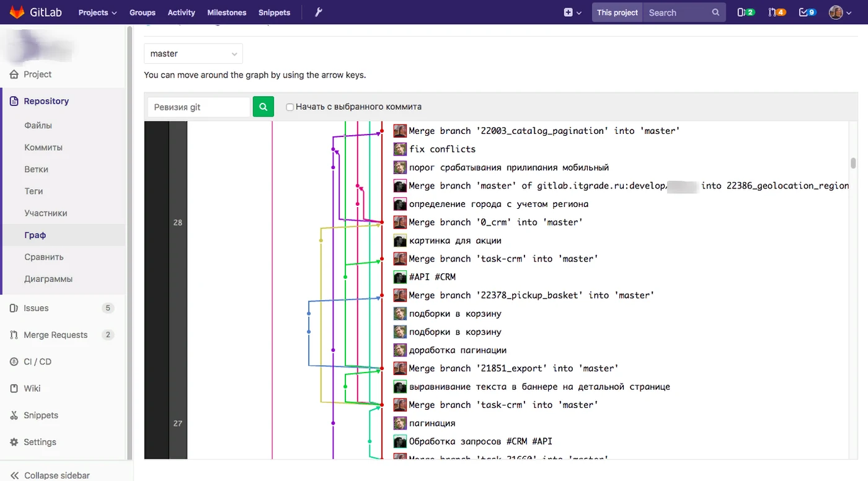Open the admin area wrench icon
Image resolution: width=868 pixels, height=481 pixels.
click(x=319, y=12)
